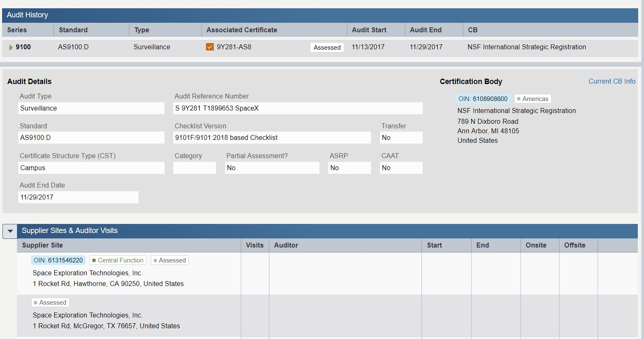Click the Series column header
Viewport: 644px width, 339px height.
point(17,30)
